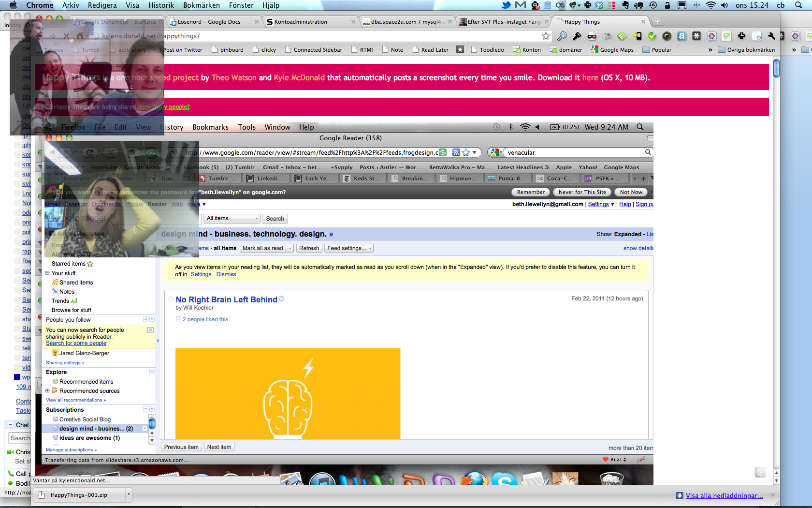This screenshot has width=812, height=508.
Task: Expand the bookmarks bar overflow chevron
Action: coord(710,50)
